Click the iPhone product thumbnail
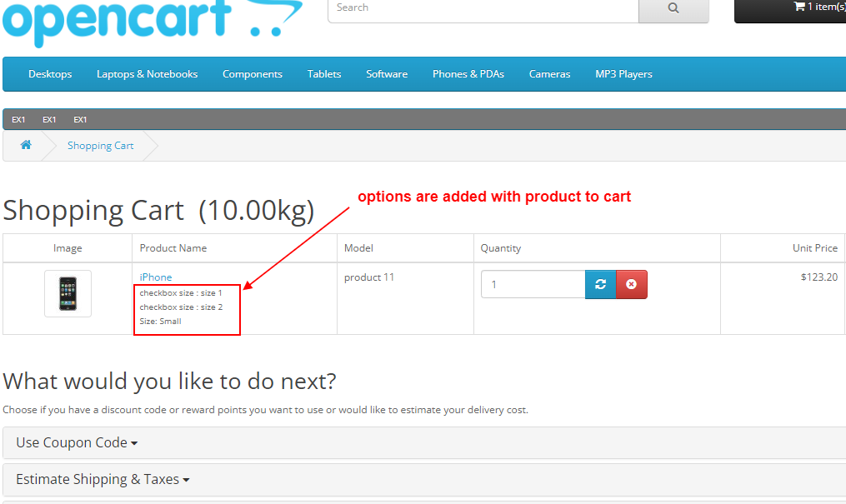This screenshot has width=846, height=504. pyautogui.click(x=68, y=293)
